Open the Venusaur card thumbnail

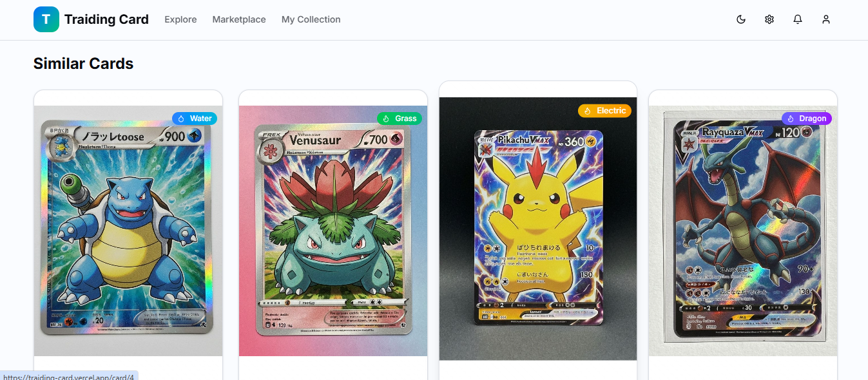(x=333, y=231)
